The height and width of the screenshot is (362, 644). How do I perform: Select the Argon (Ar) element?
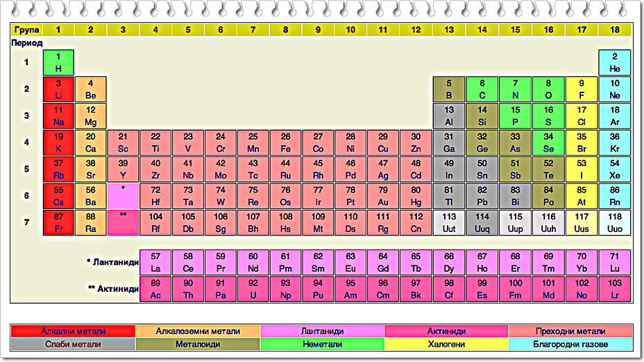614,116
